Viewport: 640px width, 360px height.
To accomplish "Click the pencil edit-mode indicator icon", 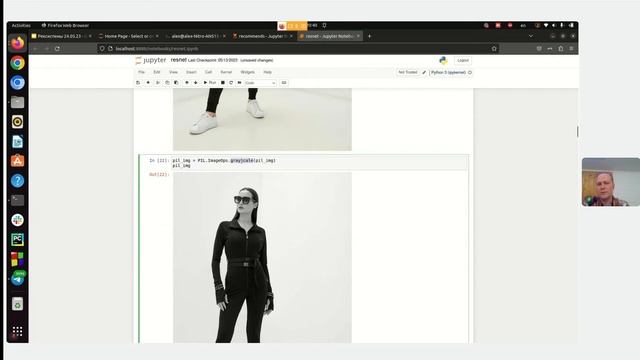I will pos(424,72).
